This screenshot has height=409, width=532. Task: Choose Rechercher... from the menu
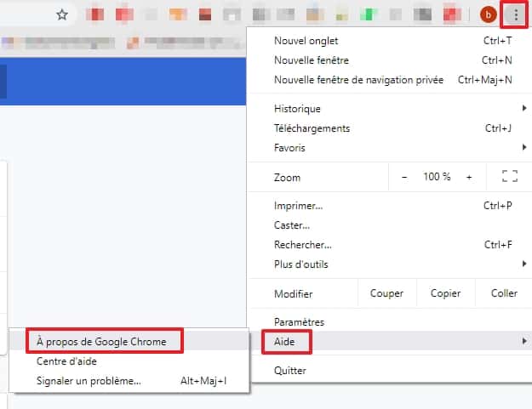tap(389, 245)
